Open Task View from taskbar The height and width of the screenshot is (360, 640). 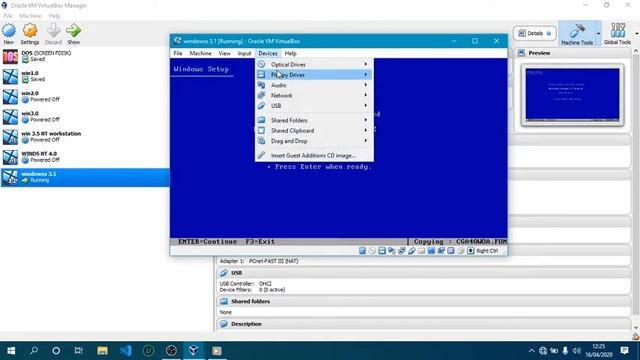coord(79,351)
